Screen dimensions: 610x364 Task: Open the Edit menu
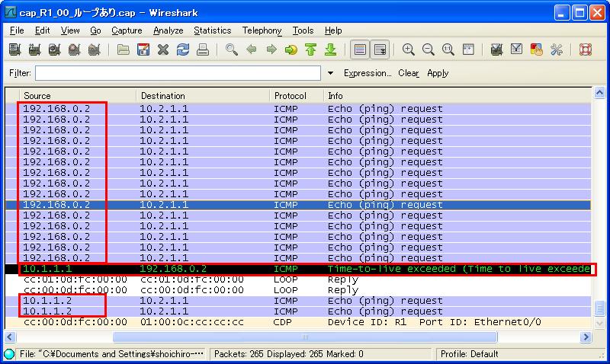[x=42, y=30]
